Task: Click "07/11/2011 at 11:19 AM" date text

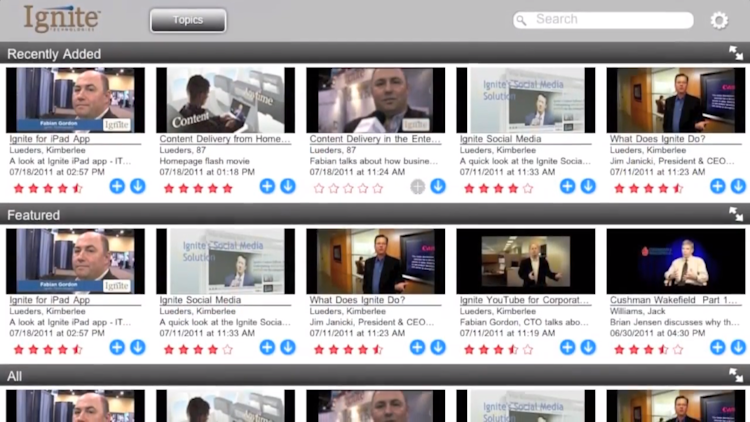Action: [507, 333]
